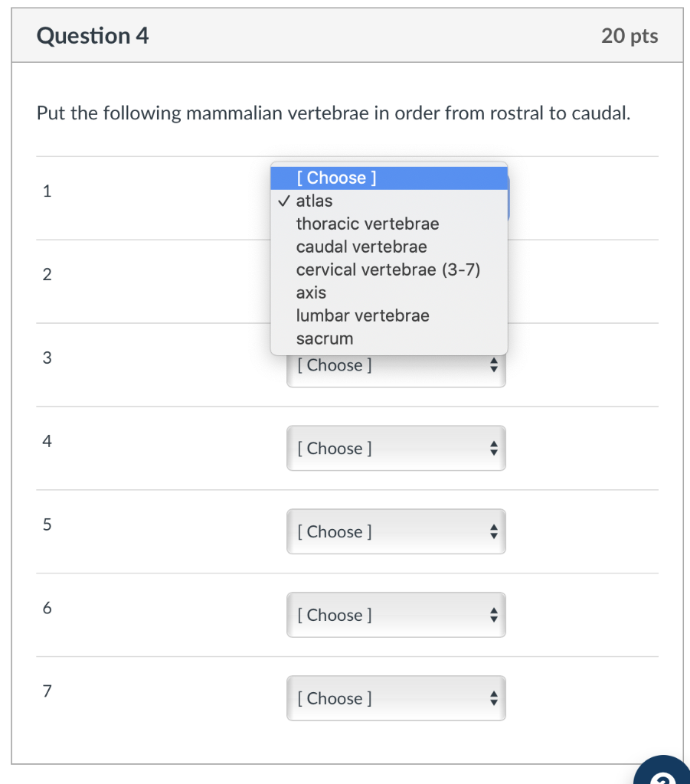Select "lumbar vertebrae" option
The height and width of the screenshot is (784, 690).
click(362, 316)
